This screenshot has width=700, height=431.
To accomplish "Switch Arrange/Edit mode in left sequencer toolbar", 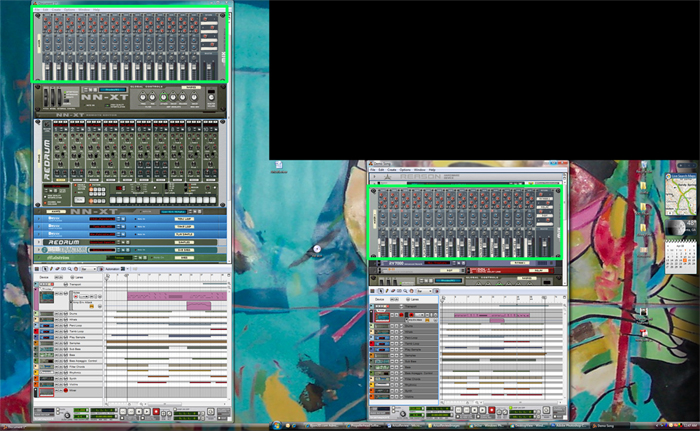I will 37,269.
